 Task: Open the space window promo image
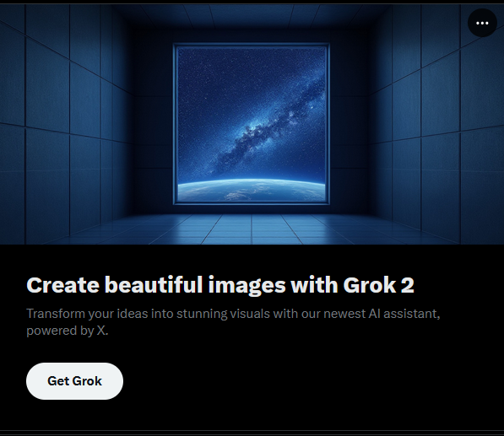pos(252,124)
